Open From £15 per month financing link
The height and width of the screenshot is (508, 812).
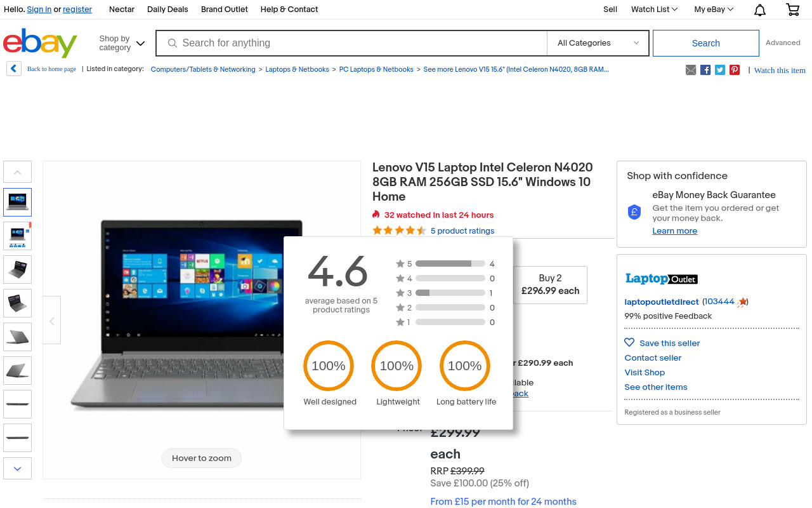coord(504,502)
